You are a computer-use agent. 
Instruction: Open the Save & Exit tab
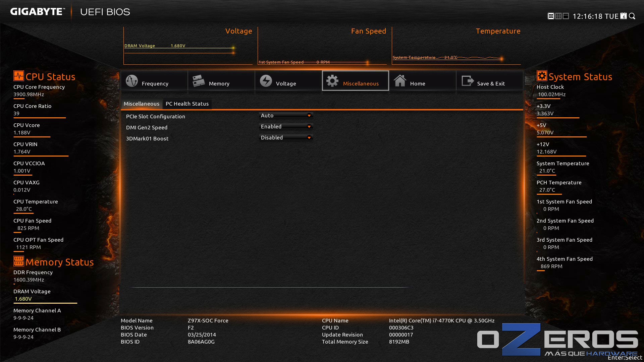[x=490, y=81]
